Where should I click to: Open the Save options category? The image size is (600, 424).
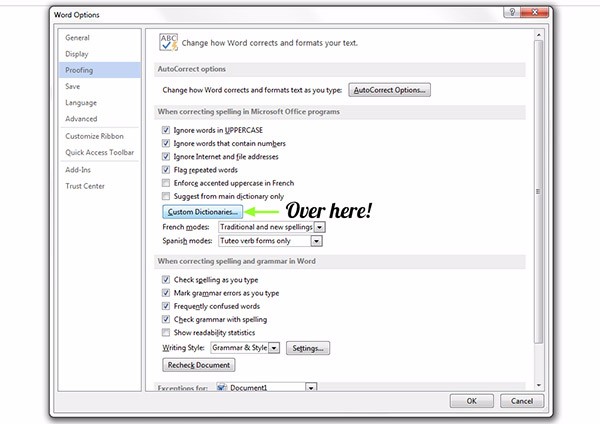(x=99, y=86)
